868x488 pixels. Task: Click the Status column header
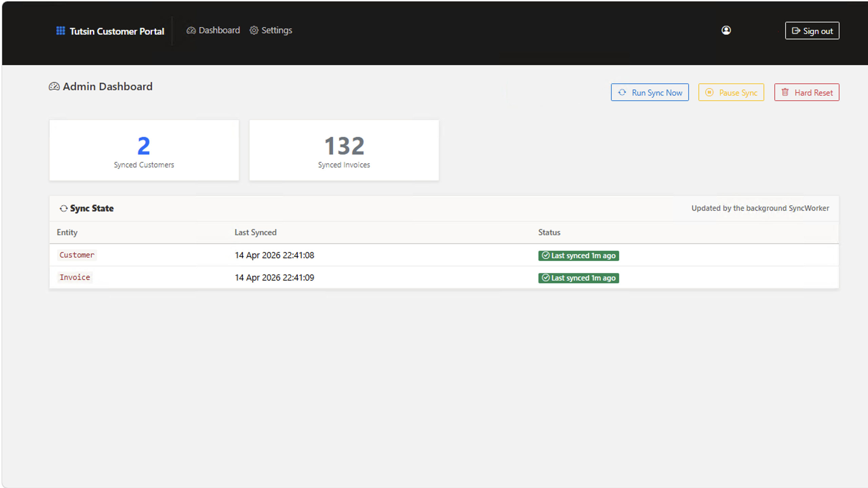point(549,232)
